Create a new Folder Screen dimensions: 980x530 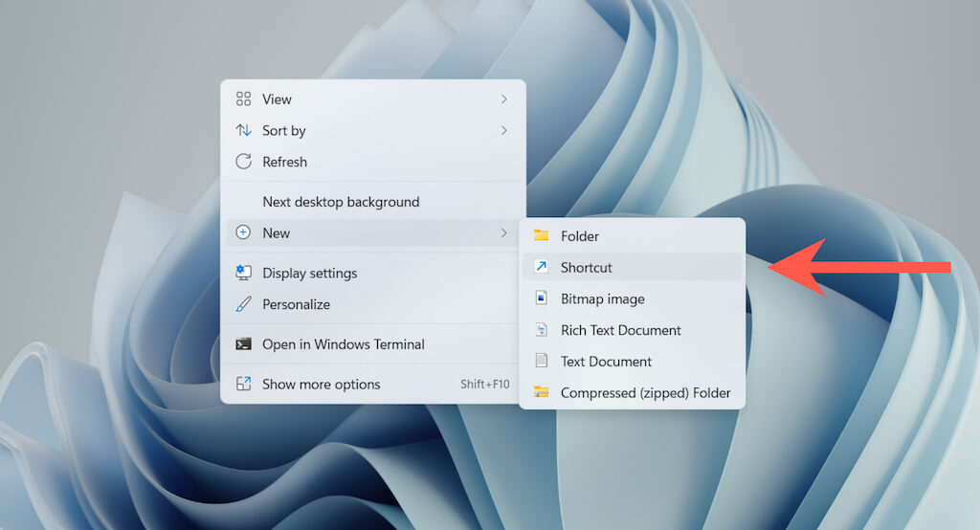point(632,235)
